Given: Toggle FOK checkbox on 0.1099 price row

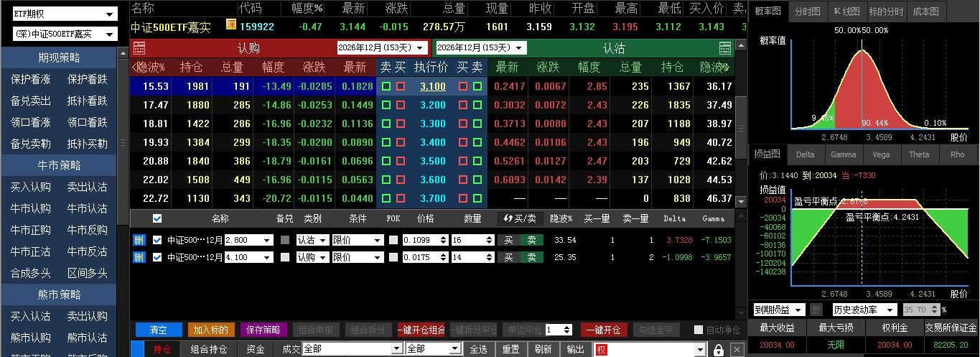Looking at the screenshot, I should tap(393, 240).
